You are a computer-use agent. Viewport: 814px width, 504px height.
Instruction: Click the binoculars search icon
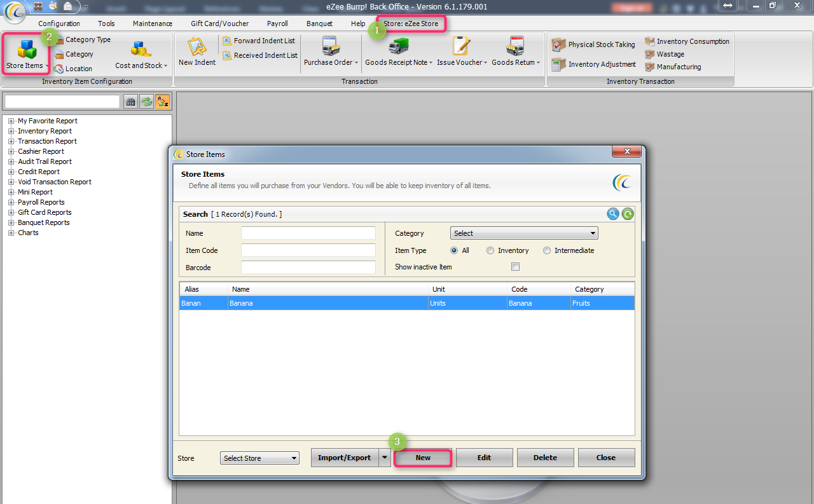tap(130, 102)
